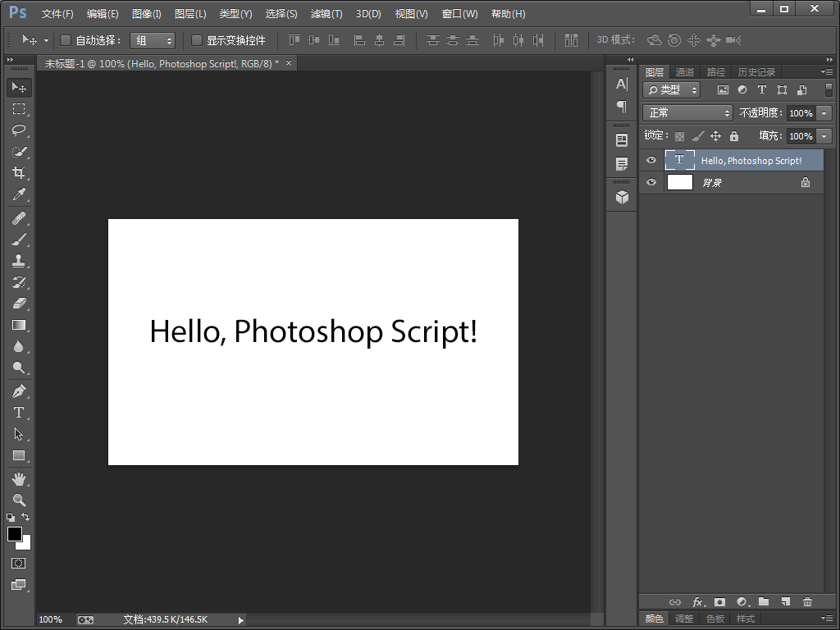The width and height of the screenshot is (840, 630).
Task: Toggle Quick Mask mode
Action: 19,563
